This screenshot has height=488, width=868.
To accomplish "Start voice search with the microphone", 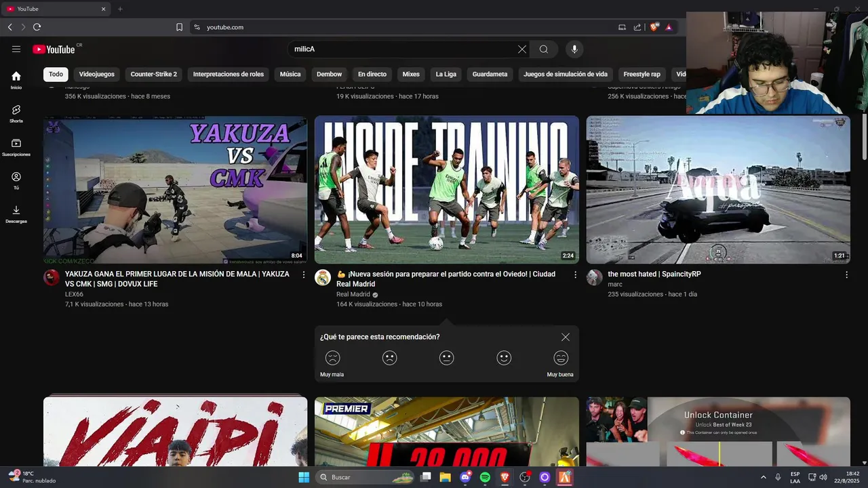I will pos(574,49).
